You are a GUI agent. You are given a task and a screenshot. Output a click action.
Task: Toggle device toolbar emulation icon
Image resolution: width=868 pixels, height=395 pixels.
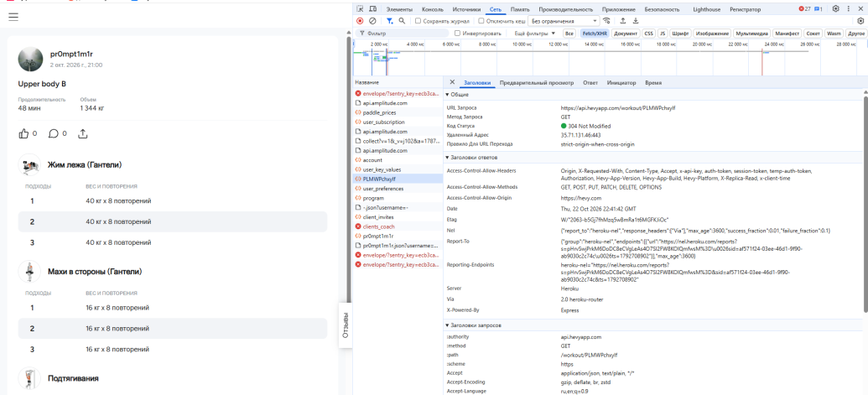[x=373, y=9]
